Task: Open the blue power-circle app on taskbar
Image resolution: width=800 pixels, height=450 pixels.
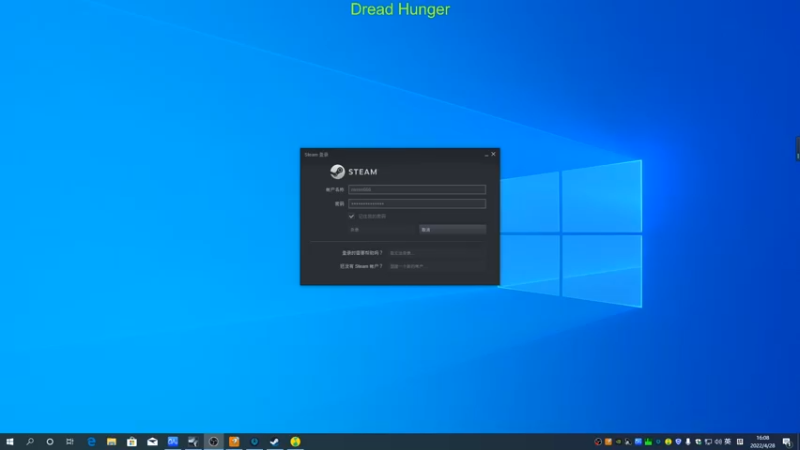Action: [254, 442]
